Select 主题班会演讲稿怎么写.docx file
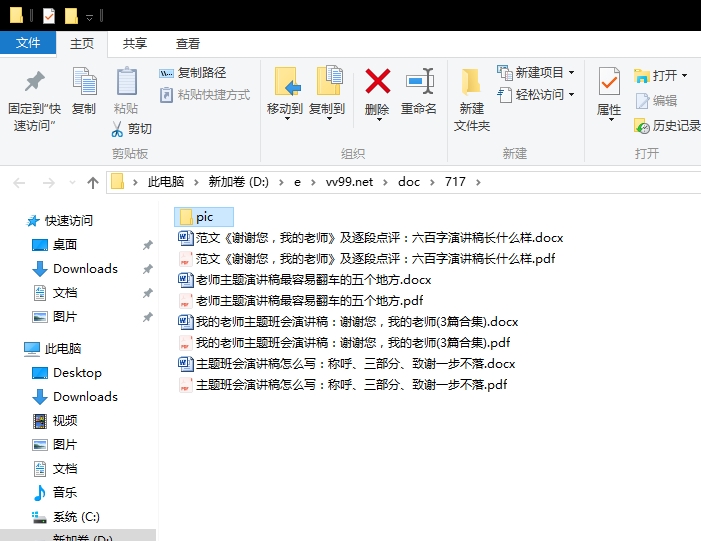 pyautogui.click(x=347, y=363)
